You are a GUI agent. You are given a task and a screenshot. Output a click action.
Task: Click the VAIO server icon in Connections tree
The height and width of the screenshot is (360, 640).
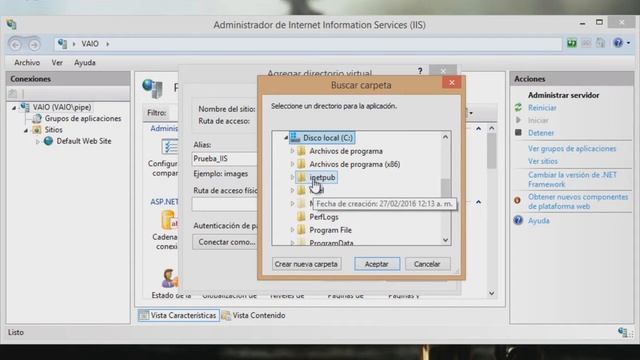(25, 107)
